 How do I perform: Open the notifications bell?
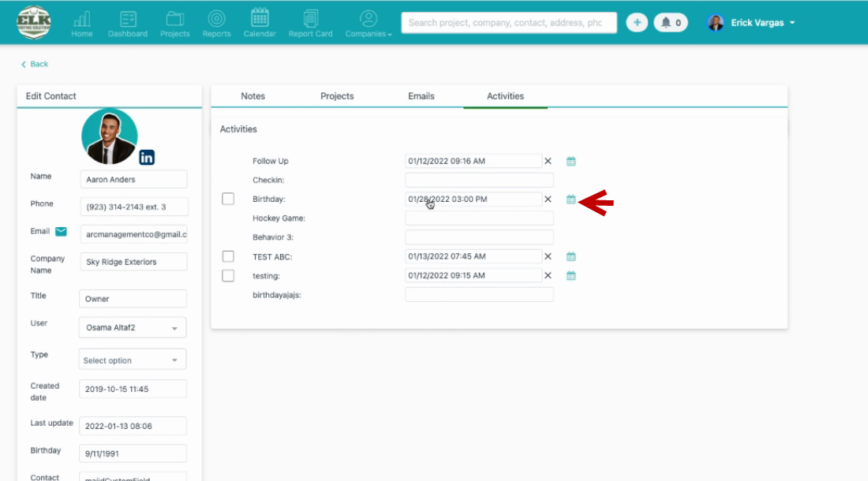(671, 23)
